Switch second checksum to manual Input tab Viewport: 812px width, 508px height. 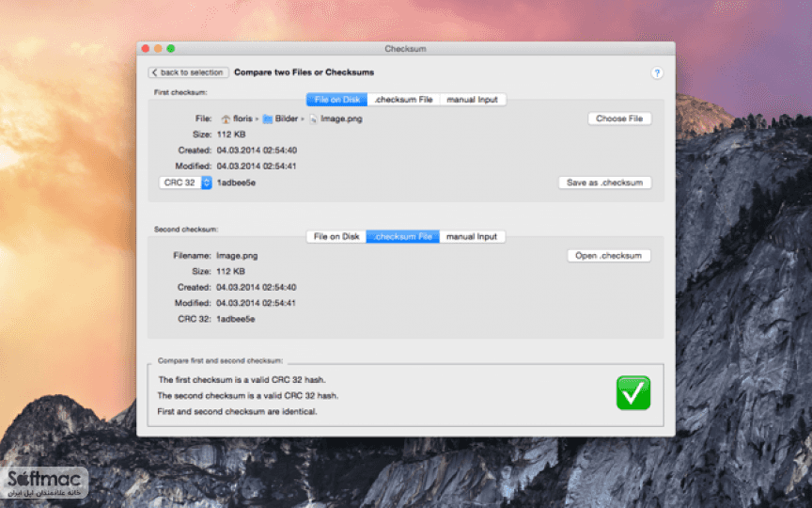pos(472,236)
